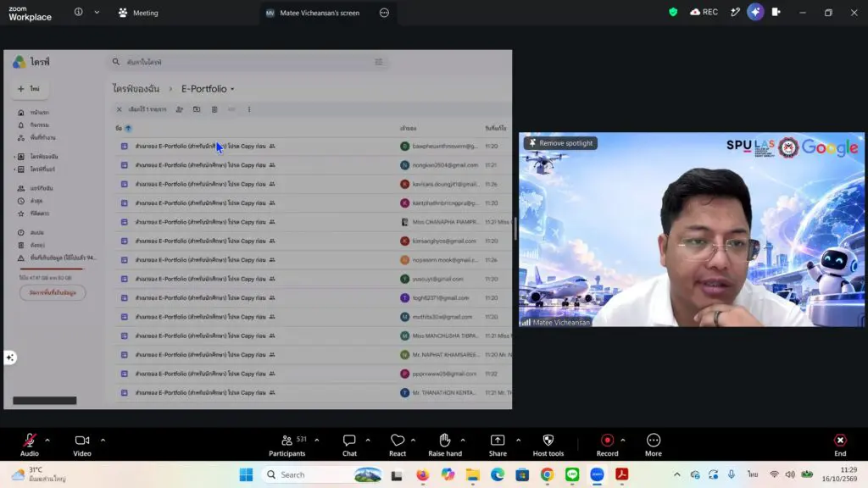Toggle Raise hand in the Zoom toolbar
This screenshot has width=868, height=488.
click(x=444, y=445)
